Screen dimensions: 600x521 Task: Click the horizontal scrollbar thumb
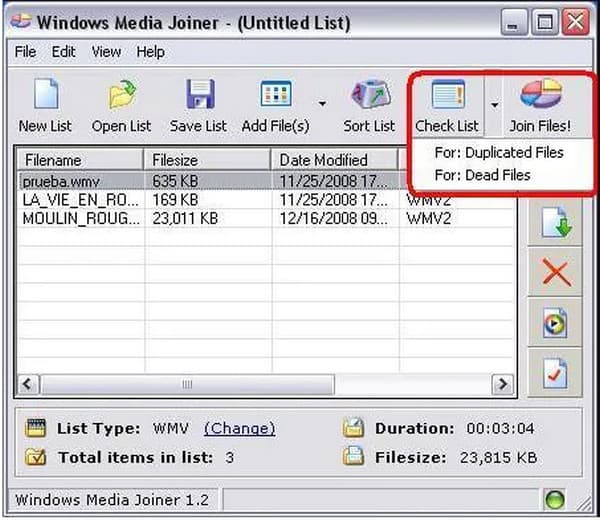pos(188,384)
